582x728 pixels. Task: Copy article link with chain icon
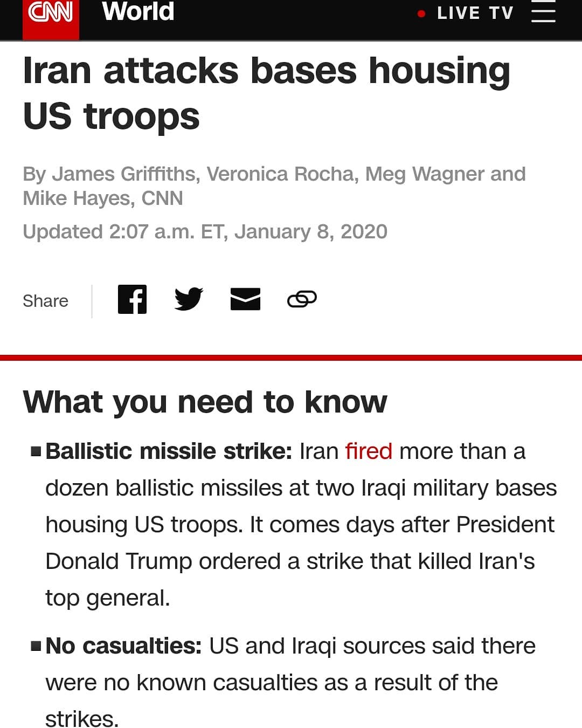tap(302, 299)
